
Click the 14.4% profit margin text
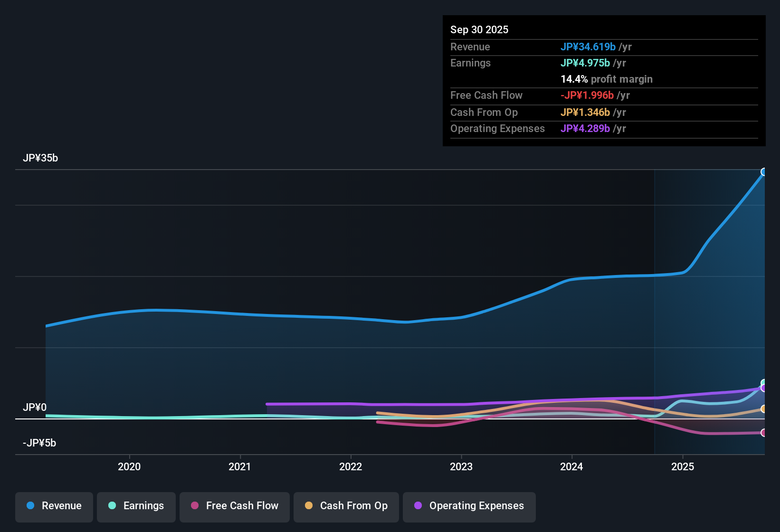(607, 79)
